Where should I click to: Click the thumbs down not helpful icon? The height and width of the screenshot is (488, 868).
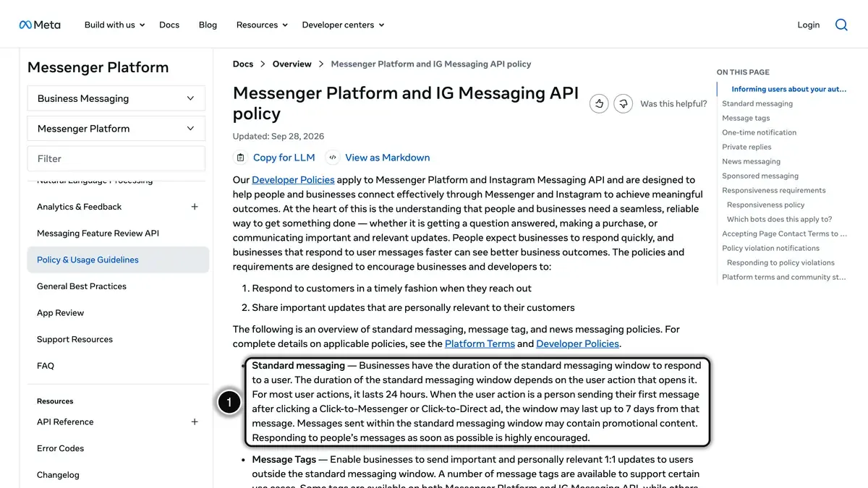pos(623,104)
